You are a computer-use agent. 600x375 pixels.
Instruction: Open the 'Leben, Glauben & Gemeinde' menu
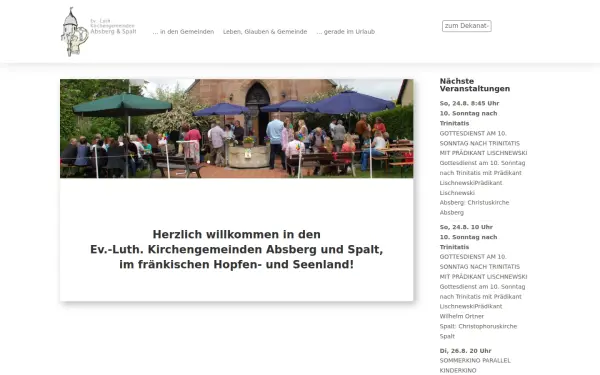pyautogui.click(x=265, y=32)
